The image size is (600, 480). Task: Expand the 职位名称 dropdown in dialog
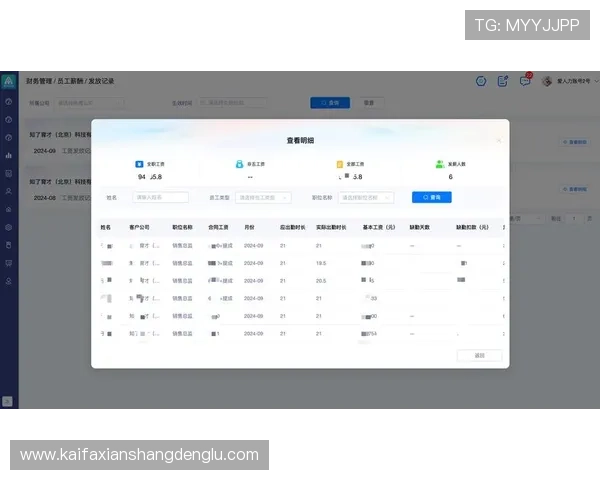click(365, 198)
